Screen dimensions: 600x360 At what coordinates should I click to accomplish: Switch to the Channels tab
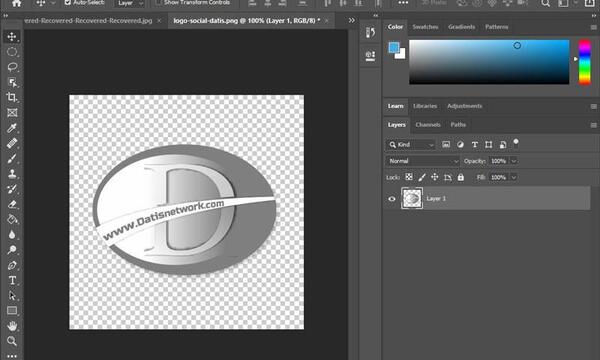click(428, 125)
